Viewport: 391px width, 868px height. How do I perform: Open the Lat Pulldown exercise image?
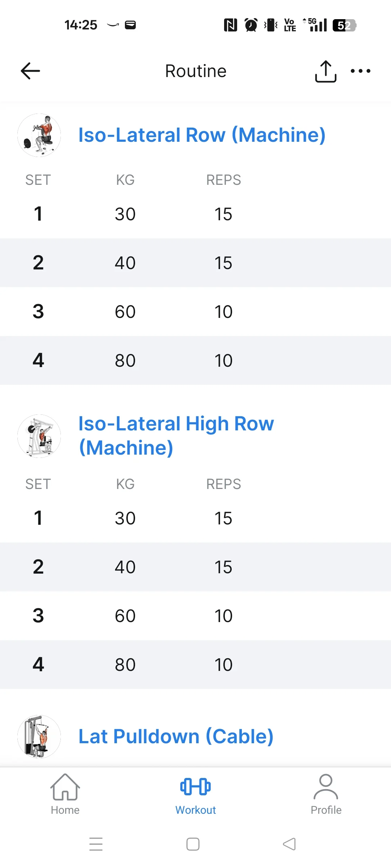(39, 736)
